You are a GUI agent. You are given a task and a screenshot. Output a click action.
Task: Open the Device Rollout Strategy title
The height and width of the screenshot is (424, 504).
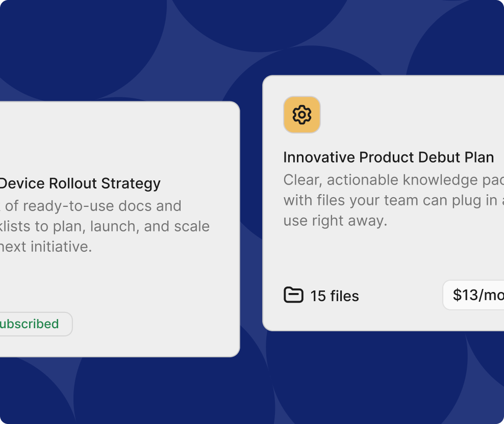click(x=80, y=183)
